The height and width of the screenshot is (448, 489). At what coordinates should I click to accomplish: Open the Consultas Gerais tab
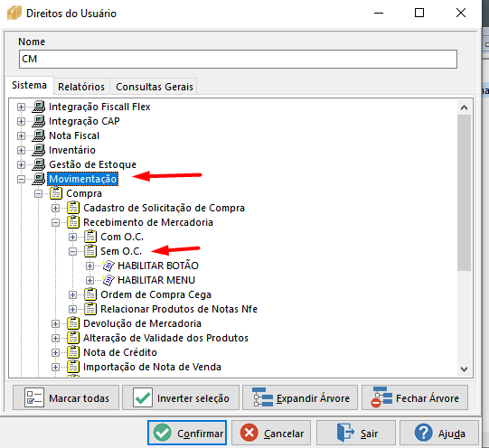coord(155,87)
